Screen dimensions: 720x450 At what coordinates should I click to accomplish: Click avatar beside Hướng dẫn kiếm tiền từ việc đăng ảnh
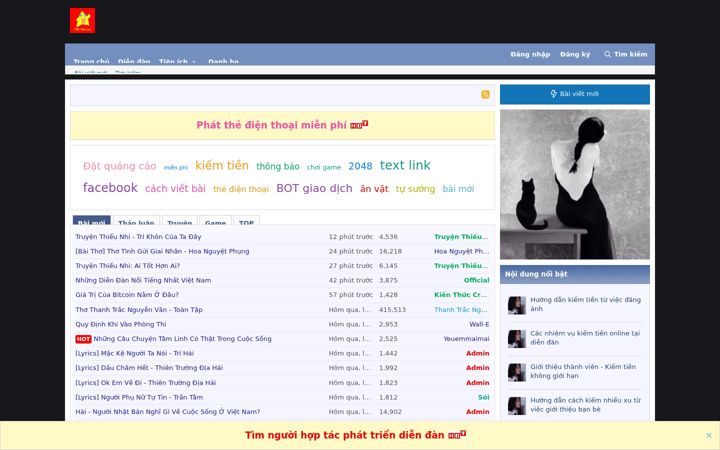coord(517,305)
